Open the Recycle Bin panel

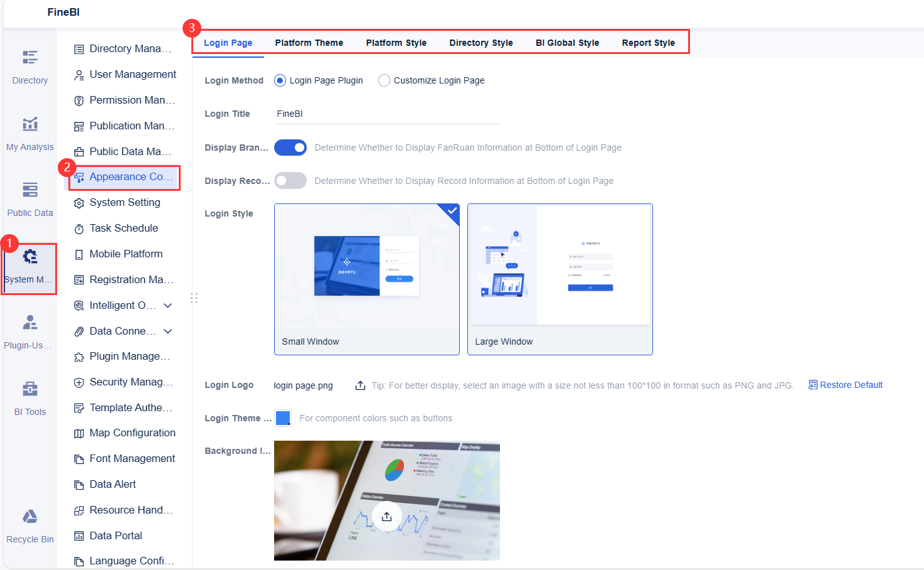(x=29, y=524)
